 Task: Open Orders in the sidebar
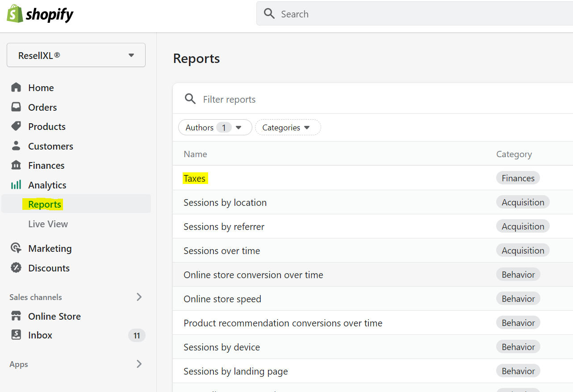coord(42,107)
